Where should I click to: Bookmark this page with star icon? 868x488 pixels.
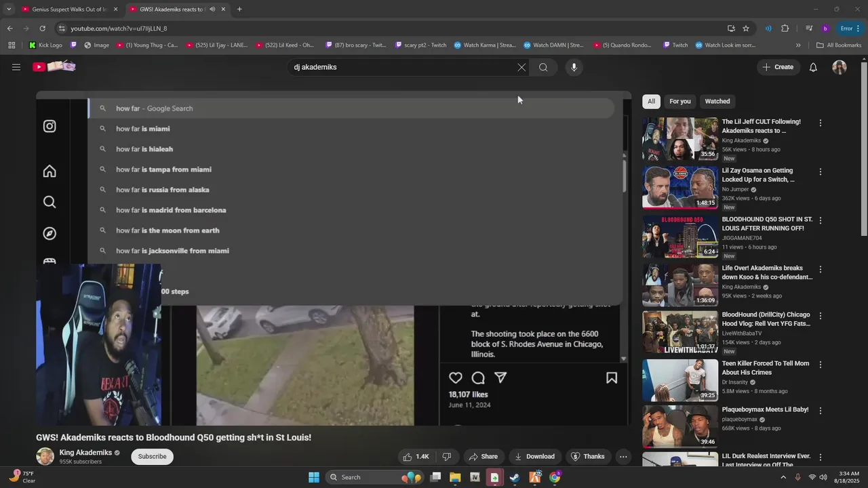pyautogui.click(x=746, y=28)
